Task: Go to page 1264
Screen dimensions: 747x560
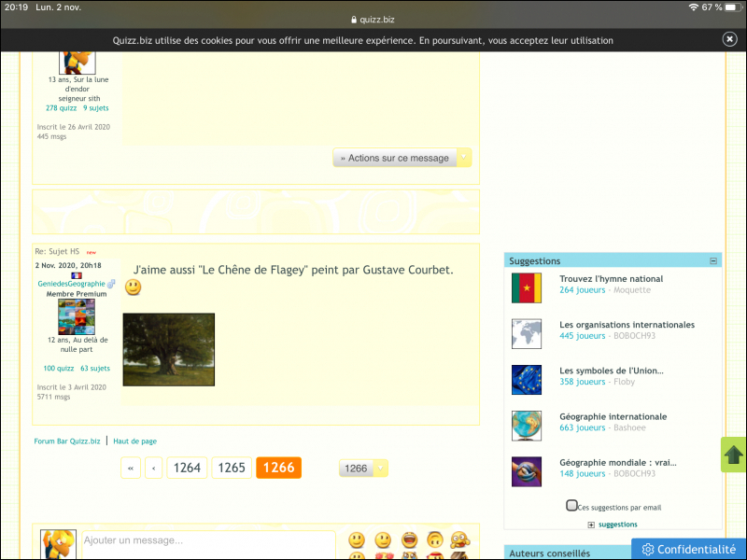Action: (187, 468)
